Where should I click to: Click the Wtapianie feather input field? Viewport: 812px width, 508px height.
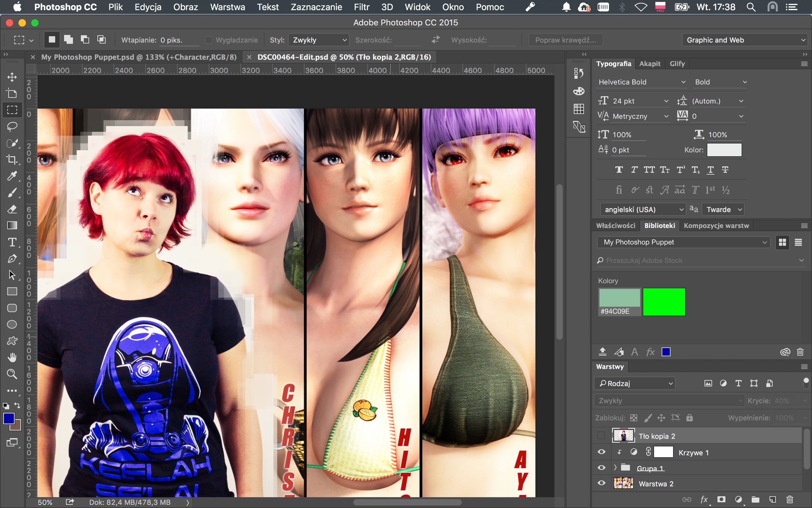(178, 40)
